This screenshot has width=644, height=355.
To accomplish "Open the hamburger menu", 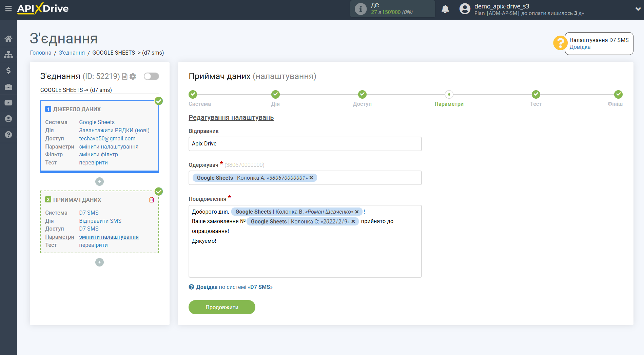I will pyautogui.click(x=8, y=8).
